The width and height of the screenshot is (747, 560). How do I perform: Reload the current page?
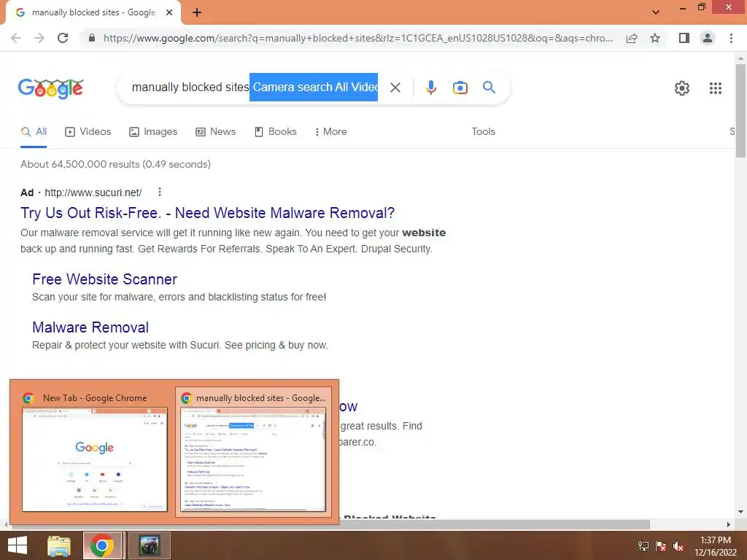click(63, 38)
